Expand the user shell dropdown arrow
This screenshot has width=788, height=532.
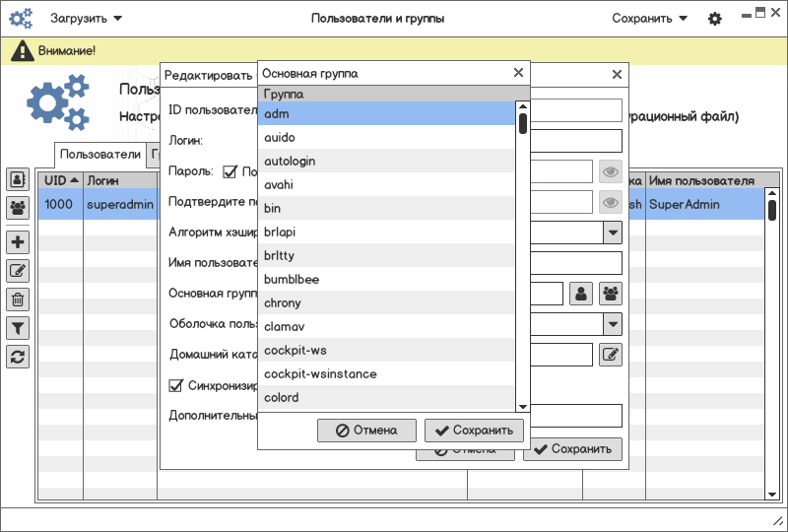(613, 324)
